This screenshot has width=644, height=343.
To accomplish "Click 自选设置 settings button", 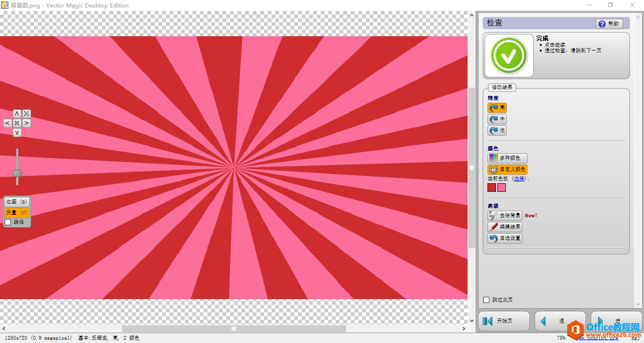I will [505, 238].
